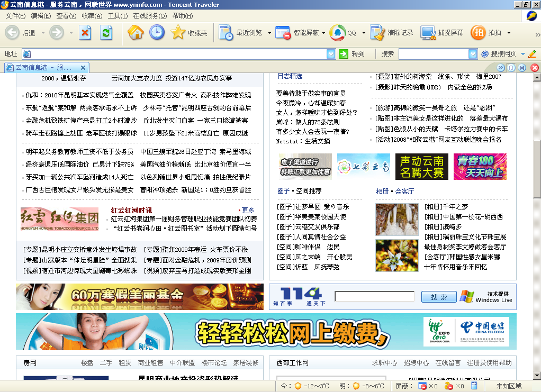Click the 清除记录 clear history icon
The image size is (541, 392).
click(x=377, y=33)
